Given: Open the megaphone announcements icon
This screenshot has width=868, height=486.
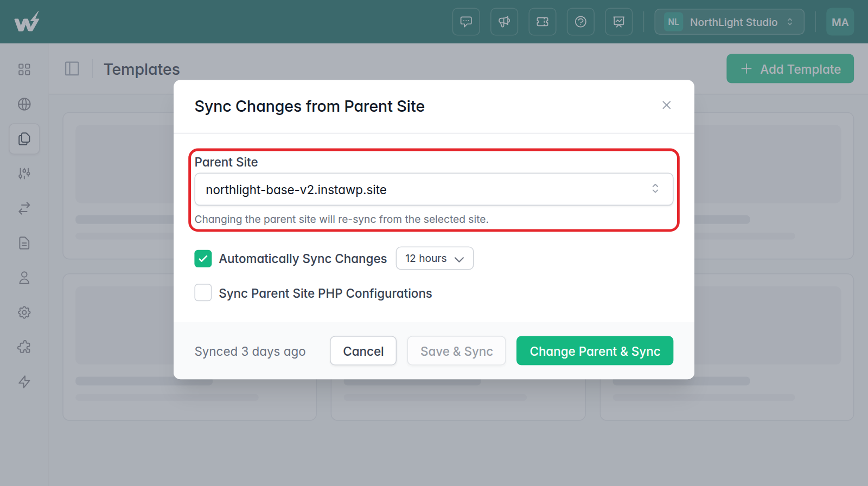Looking at the screenshot, I should click(x=504, y=22).
